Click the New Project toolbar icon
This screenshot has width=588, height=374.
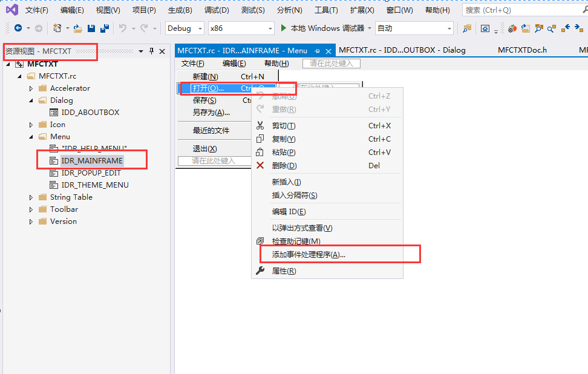pyautogui.click(x=57, y=28)
